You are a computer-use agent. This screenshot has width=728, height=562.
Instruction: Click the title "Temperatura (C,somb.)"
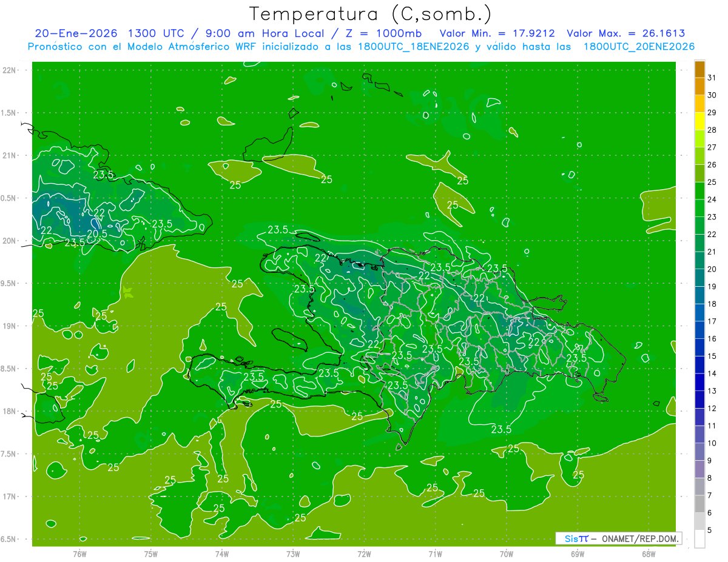tap(371, 15)
